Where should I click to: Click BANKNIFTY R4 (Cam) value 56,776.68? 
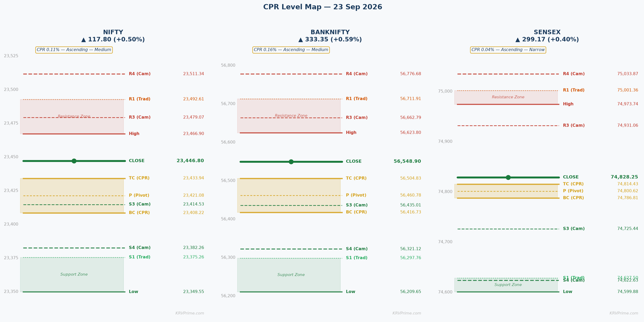(x=411, y=74)
